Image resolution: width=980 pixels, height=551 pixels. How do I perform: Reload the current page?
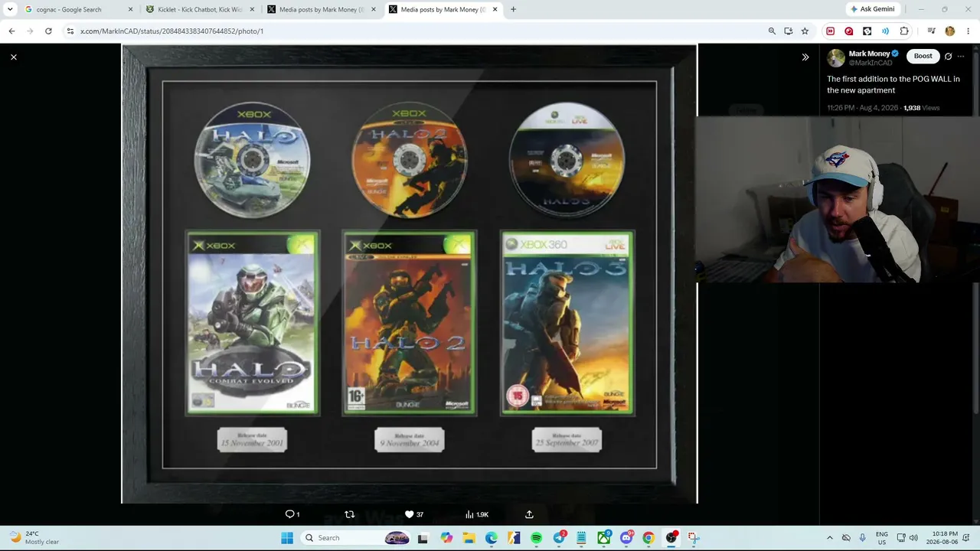48,31
